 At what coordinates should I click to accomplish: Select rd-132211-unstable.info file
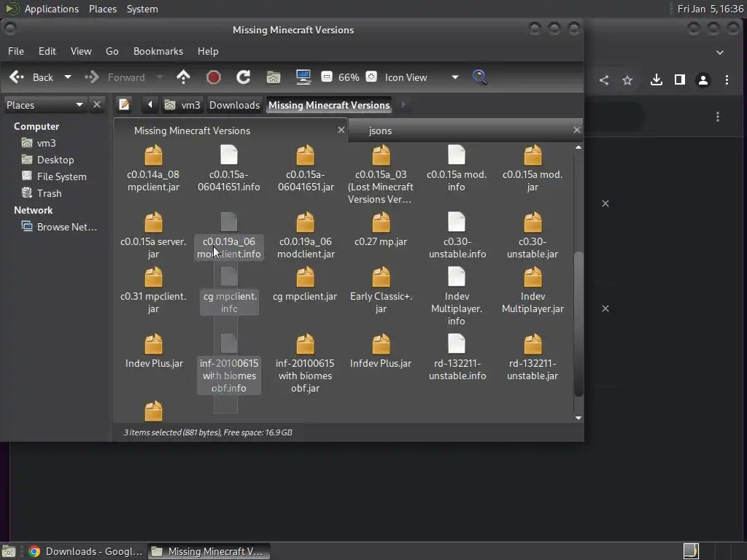[457, 357]
